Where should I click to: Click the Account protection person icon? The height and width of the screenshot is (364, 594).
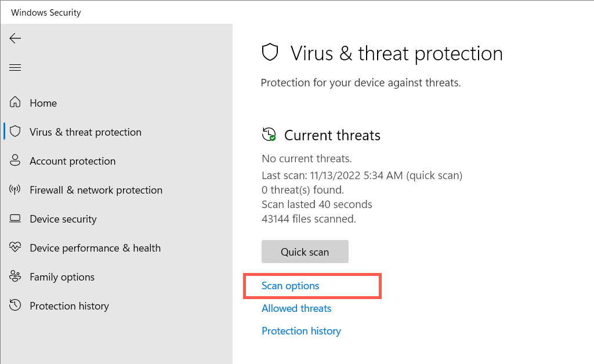pyautogui.click(x=16, y=161)
